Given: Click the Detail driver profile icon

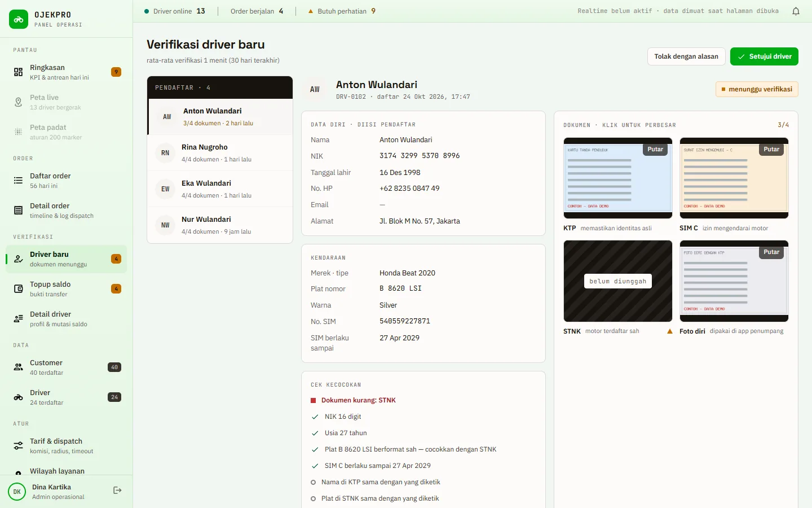Looking at the screenshot, I should pos(19,319).
